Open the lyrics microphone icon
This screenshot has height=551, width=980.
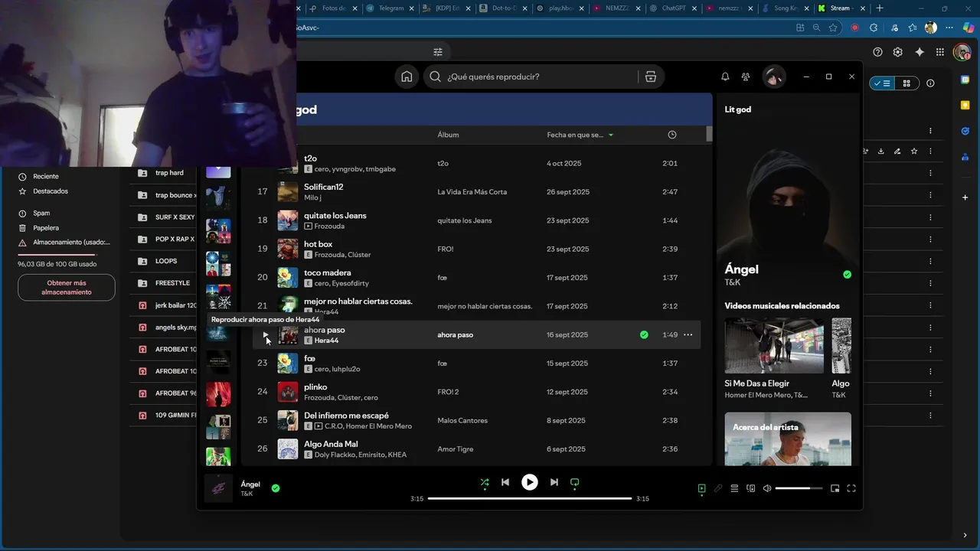(x=718, y=488)
